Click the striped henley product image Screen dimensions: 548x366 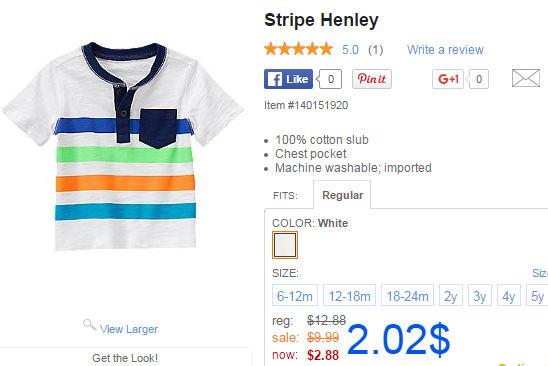pyautogui.click(x=123, y=146)
